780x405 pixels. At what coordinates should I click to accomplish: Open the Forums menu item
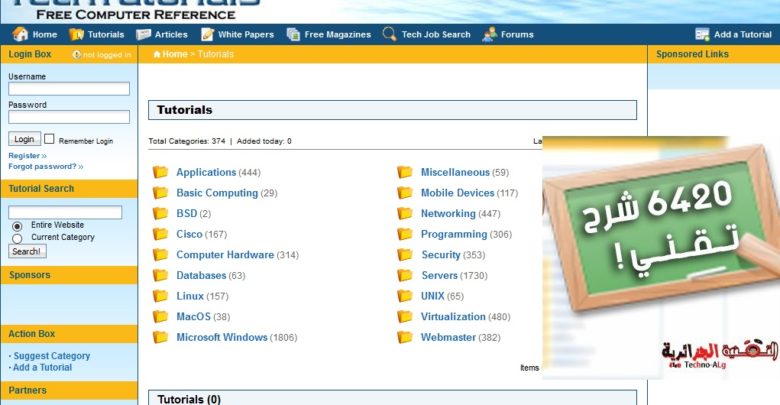tap(517, 34)
